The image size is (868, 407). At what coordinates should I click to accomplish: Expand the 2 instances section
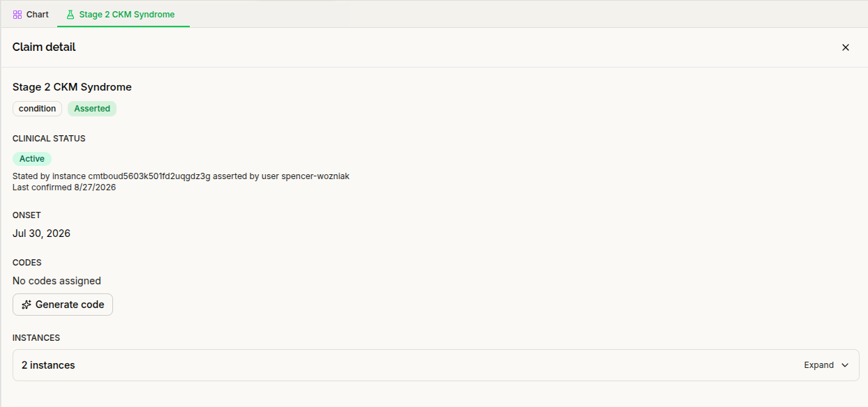pyautogui.click(x=436, y=365)
